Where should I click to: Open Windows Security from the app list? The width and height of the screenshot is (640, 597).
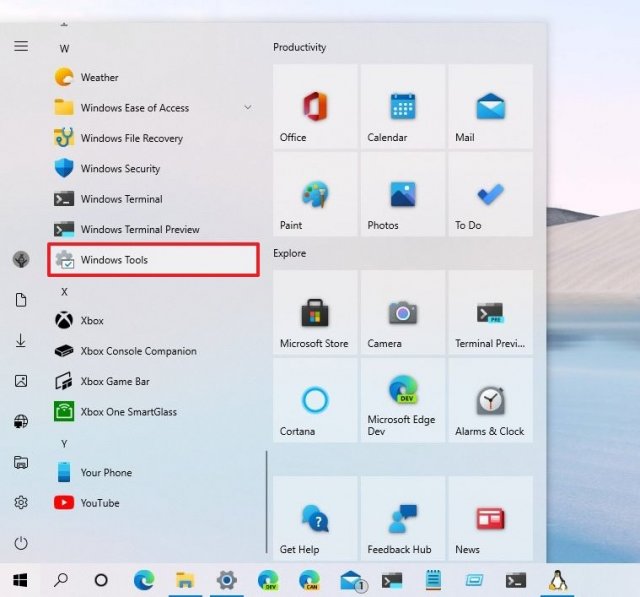tap(153, 168)
